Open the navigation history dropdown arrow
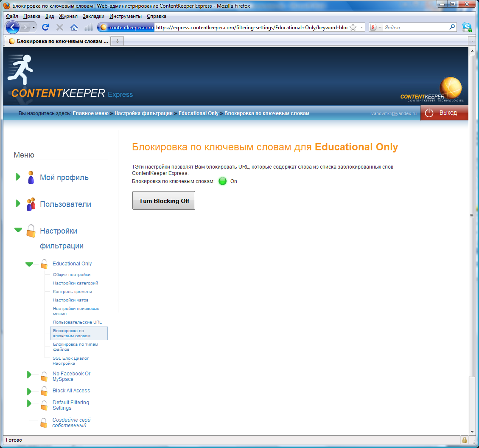This screenshot has height=448, width=479. click(34, 28)
